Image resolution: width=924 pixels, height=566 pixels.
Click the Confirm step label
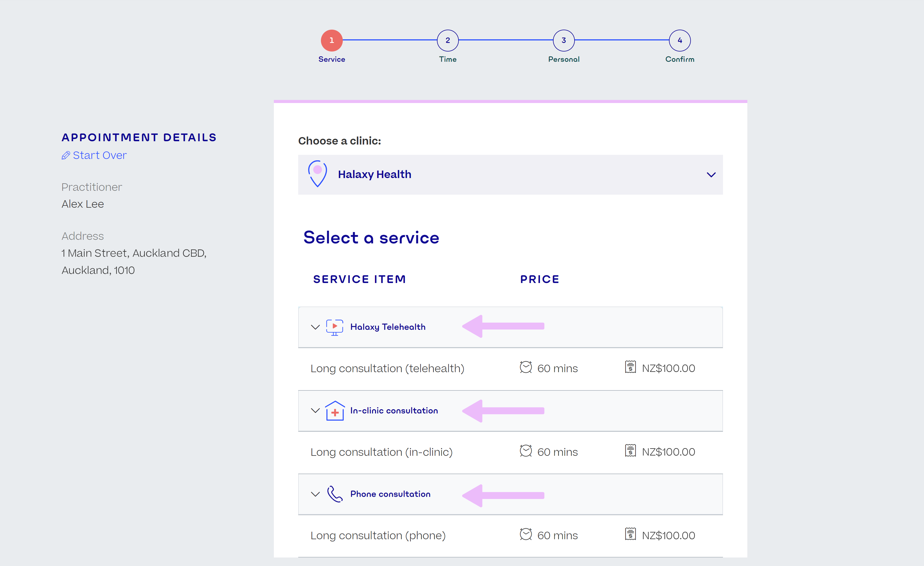680,59
